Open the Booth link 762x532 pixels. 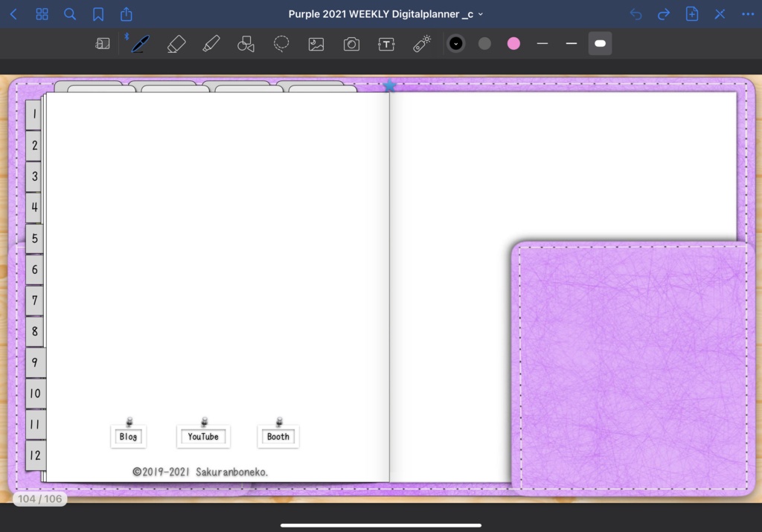point(278,436)
